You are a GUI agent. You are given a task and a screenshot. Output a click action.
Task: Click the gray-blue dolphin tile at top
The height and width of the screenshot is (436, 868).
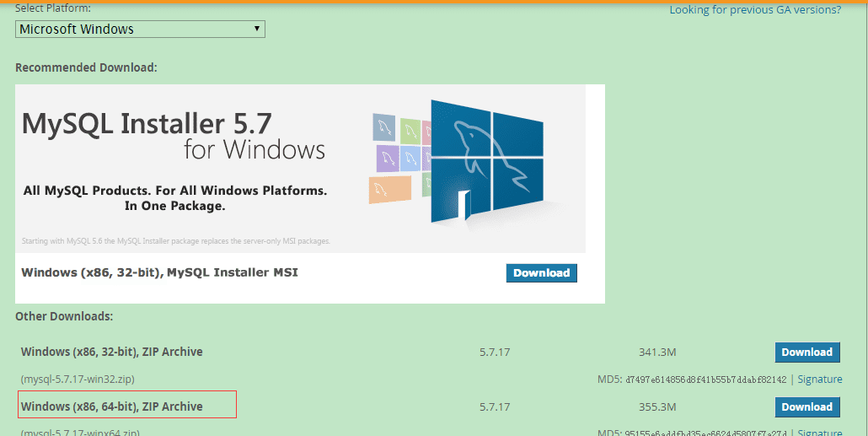(384, 126)
